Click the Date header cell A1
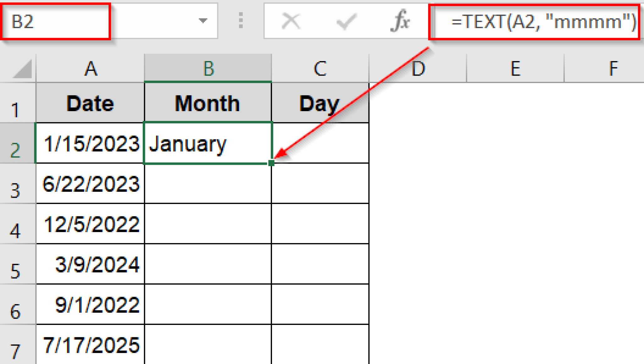 (x=90, y=102)
